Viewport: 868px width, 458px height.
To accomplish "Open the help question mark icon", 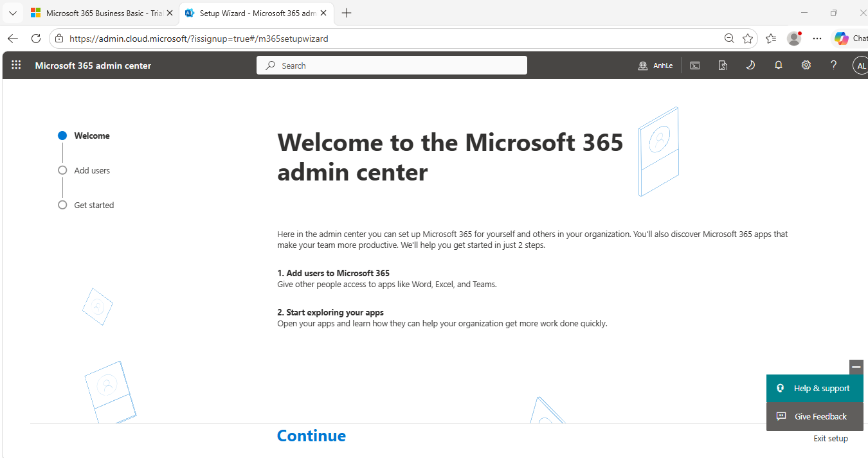I will [834, 65].
